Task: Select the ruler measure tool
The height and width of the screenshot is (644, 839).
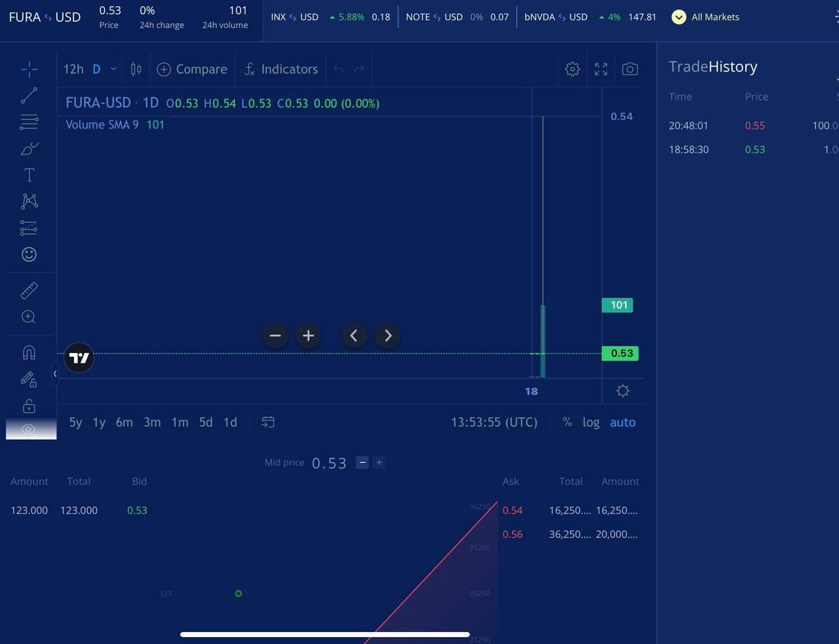Action: click(29, 290)
